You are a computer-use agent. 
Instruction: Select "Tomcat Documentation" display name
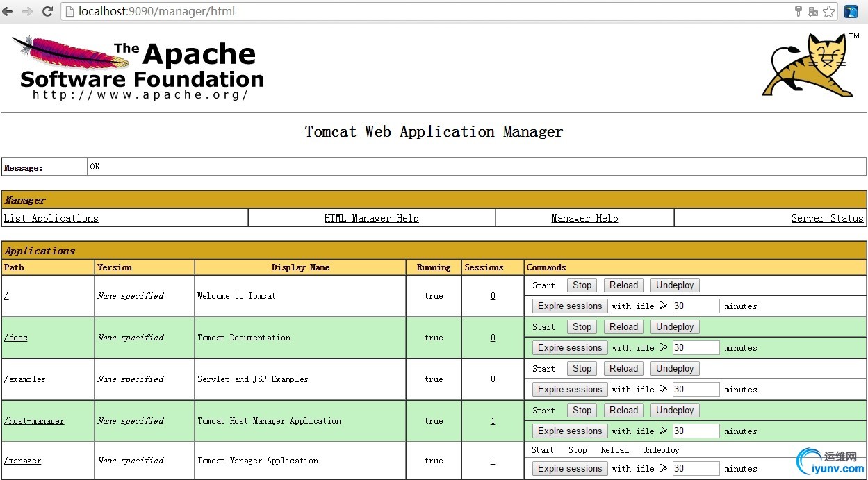pos(244,338)
